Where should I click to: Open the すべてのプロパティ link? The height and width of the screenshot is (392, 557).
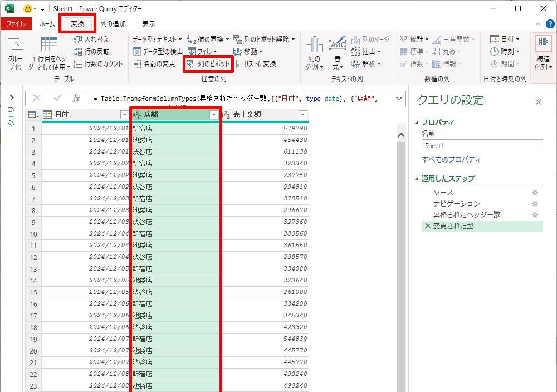pos(451,160)
